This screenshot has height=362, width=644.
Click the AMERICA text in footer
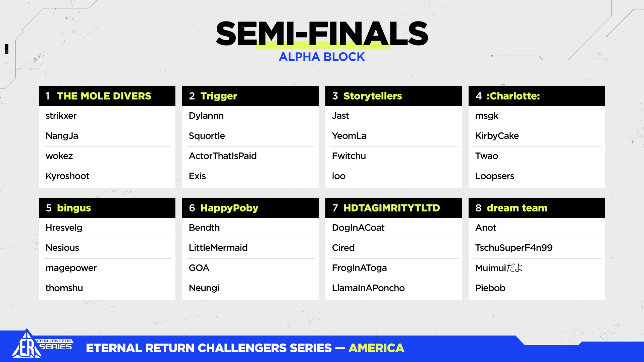click(376, 348)
